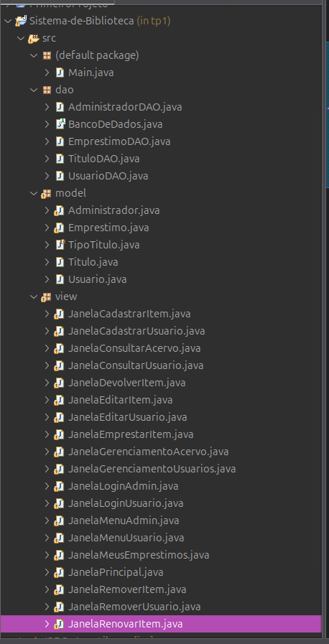
Task: Click the JanelaRenovarItem.java file icon
Action: (x=59, y=625)
